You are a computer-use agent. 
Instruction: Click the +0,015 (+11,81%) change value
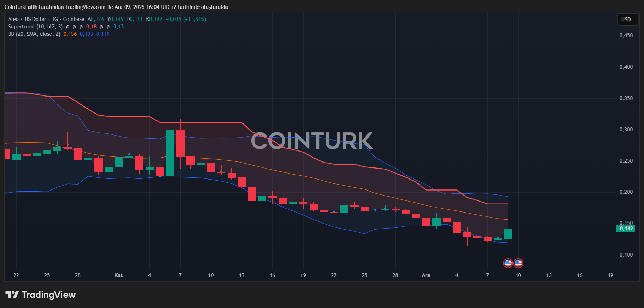point(185,19)
